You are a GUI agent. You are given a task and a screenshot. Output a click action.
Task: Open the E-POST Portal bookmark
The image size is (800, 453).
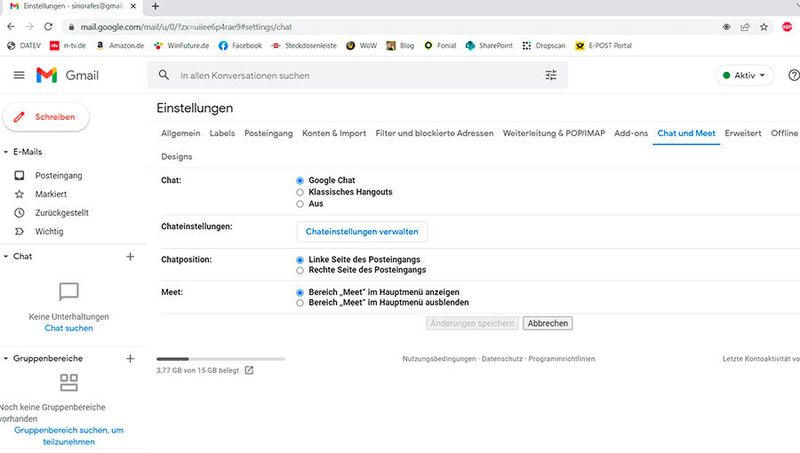(604, 45)
